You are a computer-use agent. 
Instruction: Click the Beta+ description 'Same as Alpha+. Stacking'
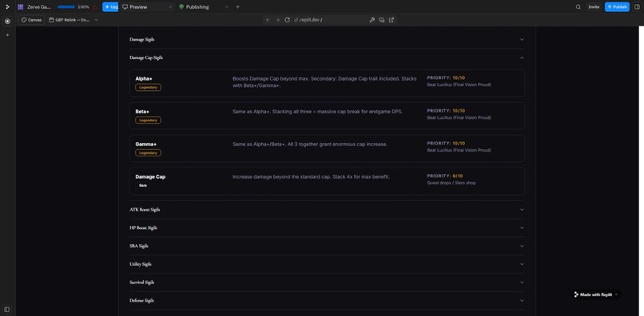click(317, 111)
